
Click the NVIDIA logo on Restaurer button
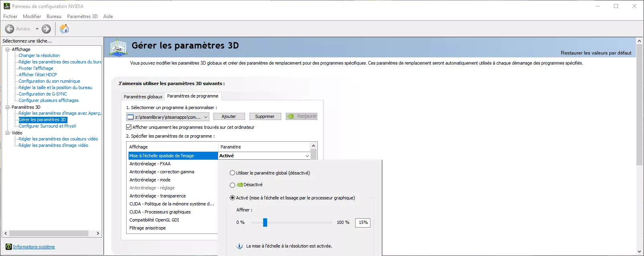click(x=290, y=116)
